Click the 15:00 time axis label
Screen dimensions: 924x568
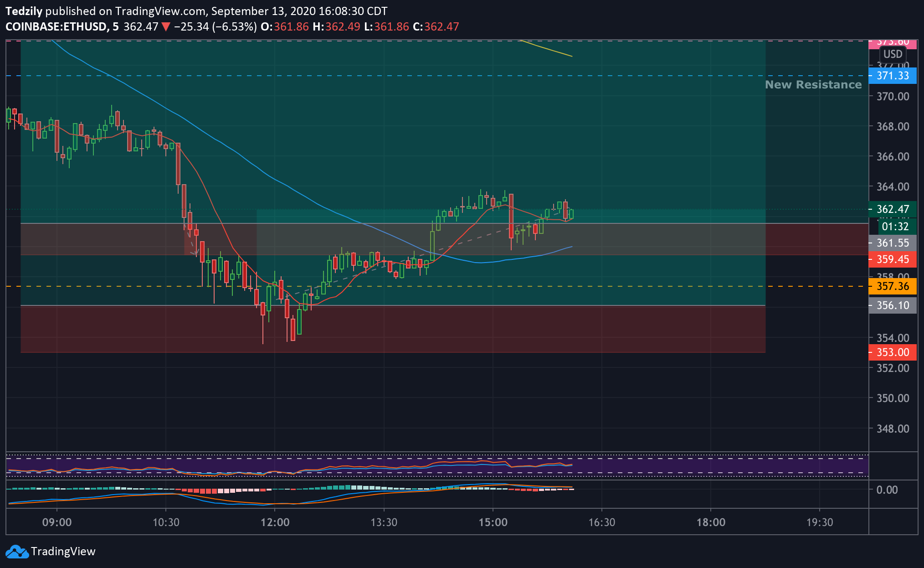[x=493, y=522]
